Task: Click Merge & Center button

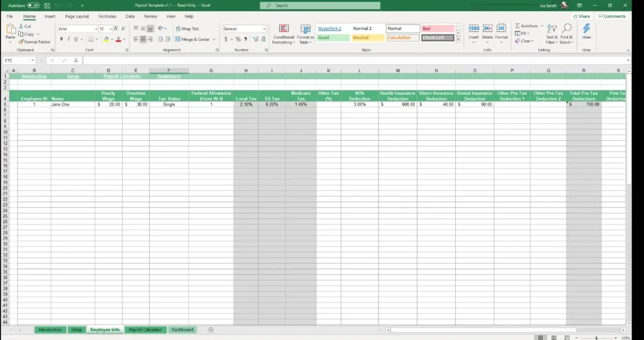Action: (192, 40)
